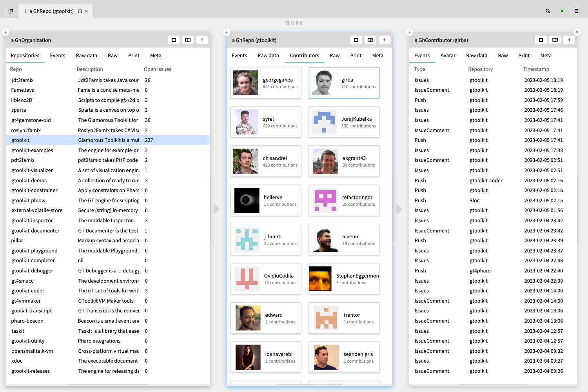Image resolution: width=588 pixels, height=392 pixels.
Task: Switch to Avatar tab in GhContributor pane
Action: pyautogui.click(x=448, y=56)
